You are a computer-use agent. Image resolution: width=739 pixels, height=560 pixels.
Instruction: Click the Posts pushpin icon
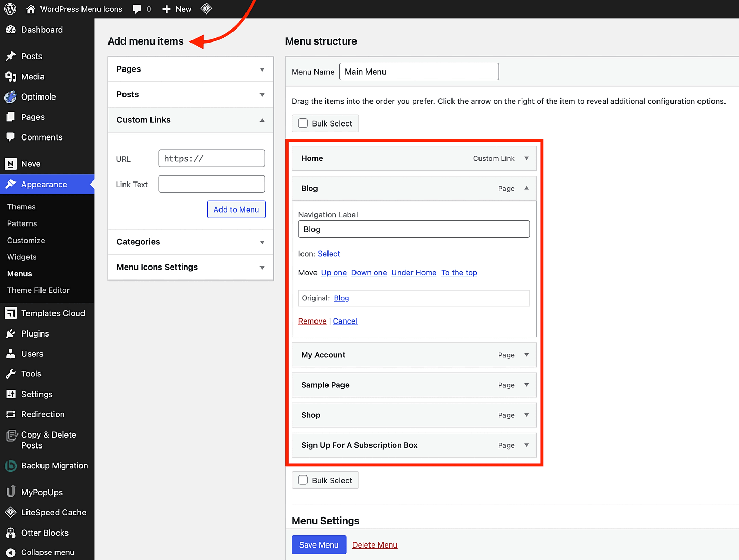10,56
